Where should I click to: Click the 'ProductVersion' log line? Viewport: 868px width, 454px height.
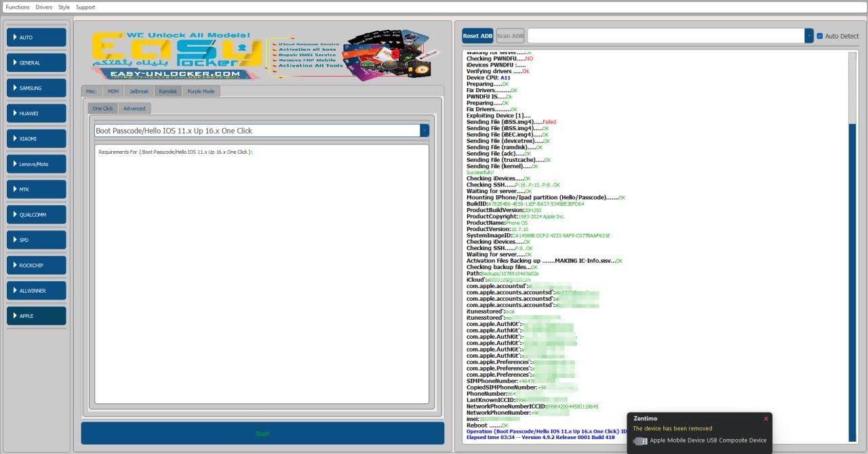click(498, 229)
